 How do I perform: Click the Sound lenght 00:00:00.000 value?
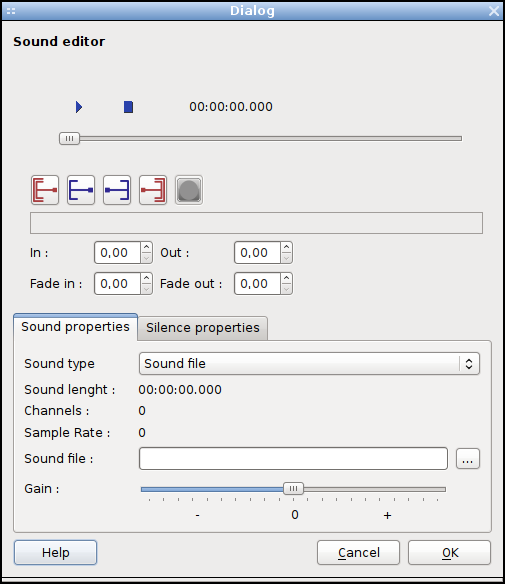pos(180,390)
